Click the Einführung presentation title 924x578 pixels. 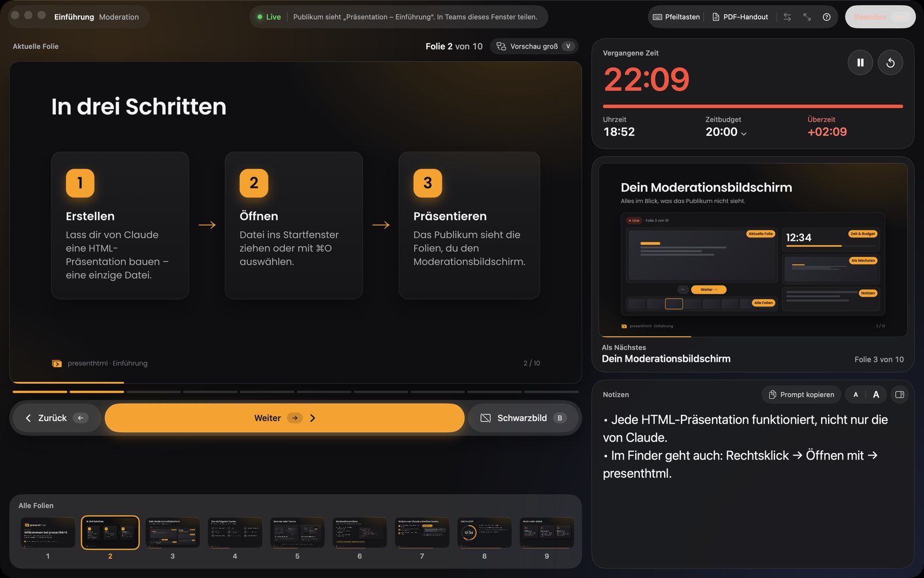click(74, 17)
